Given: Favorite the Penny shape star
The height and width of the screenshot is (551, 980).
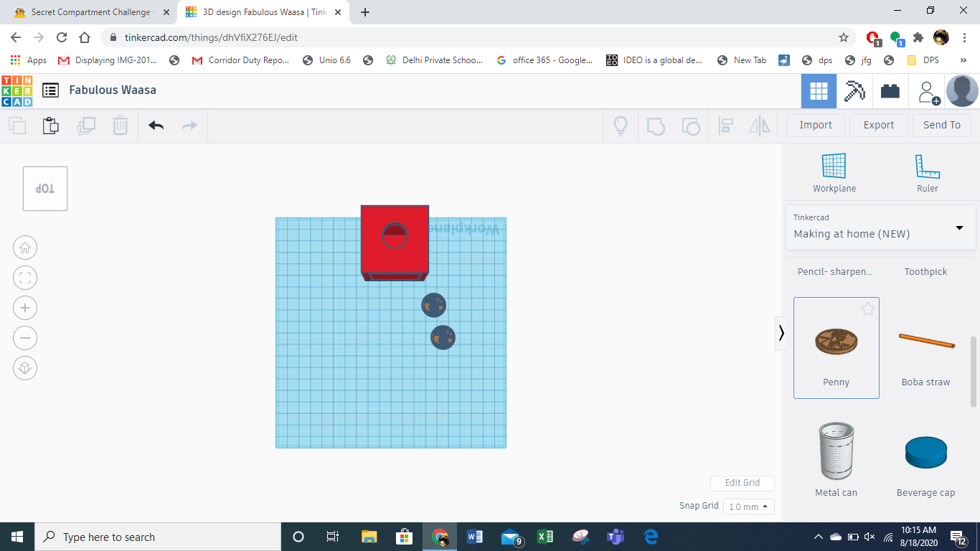Looking at the screenshot, I should point(868,309).
